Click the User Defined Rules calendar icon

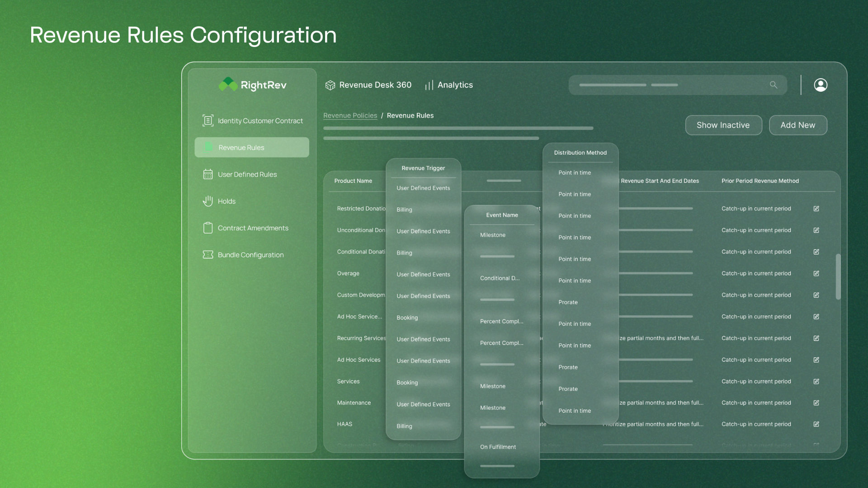[x=208, y=174]
